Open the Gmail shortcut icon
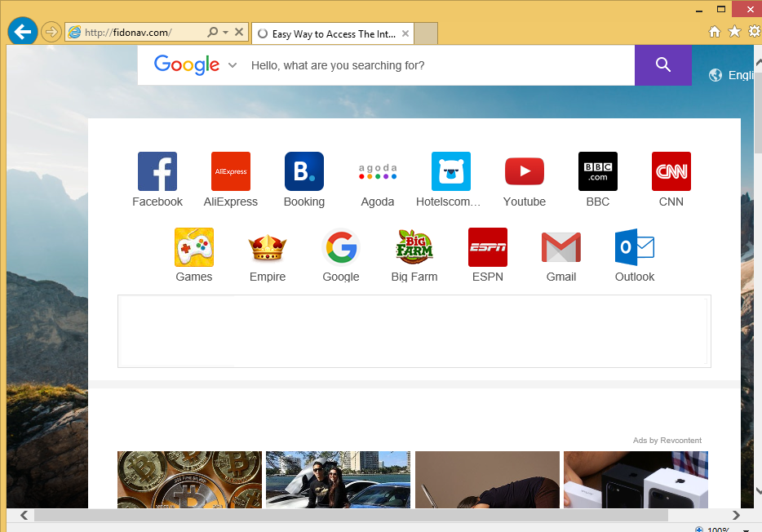 coord(561,247)
